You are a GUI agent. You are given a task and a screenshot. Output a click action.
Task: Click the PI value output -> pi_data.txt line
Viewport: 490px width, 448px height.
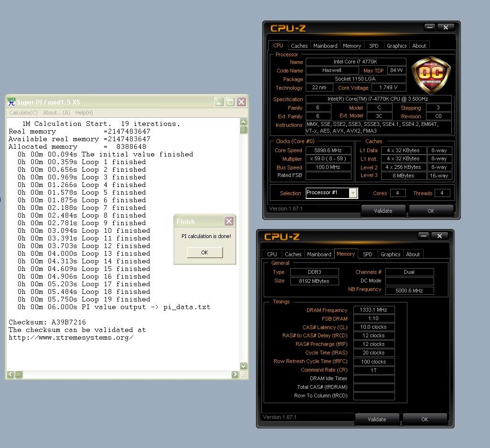coord(114,307)
